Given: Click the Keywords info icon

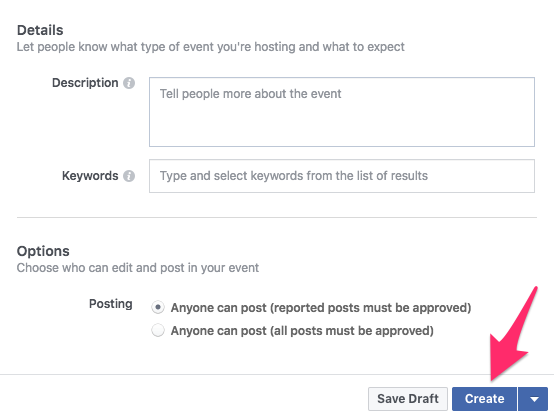Looking at the screenshot, I should pos(129,176).
